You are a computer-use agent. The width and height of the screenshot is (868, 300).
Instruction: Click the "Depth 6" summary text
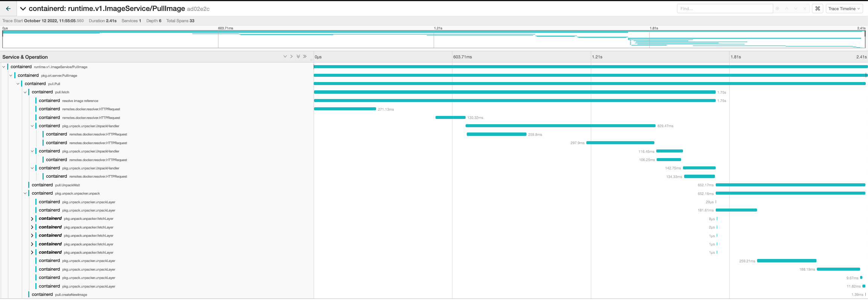[154, 21]
